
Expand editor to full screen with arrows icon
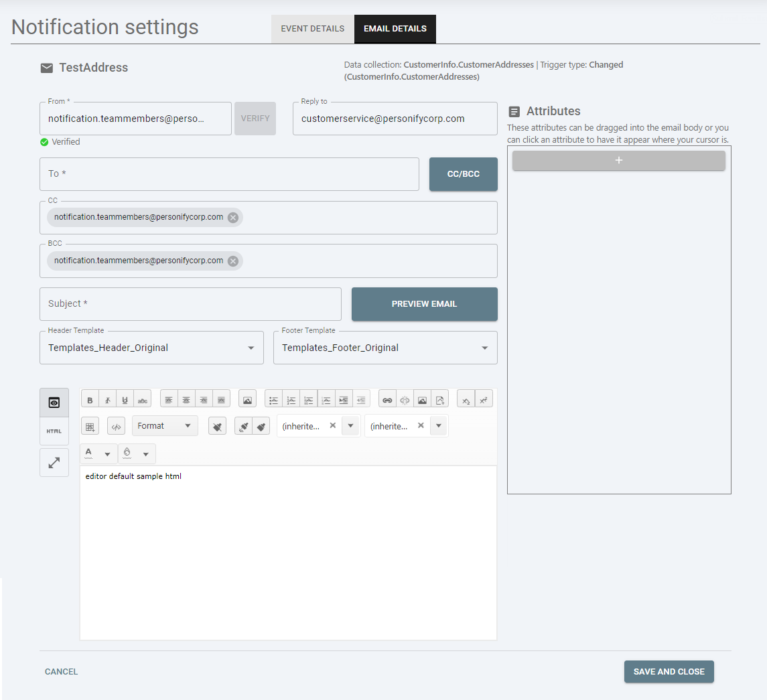[54, 463]
